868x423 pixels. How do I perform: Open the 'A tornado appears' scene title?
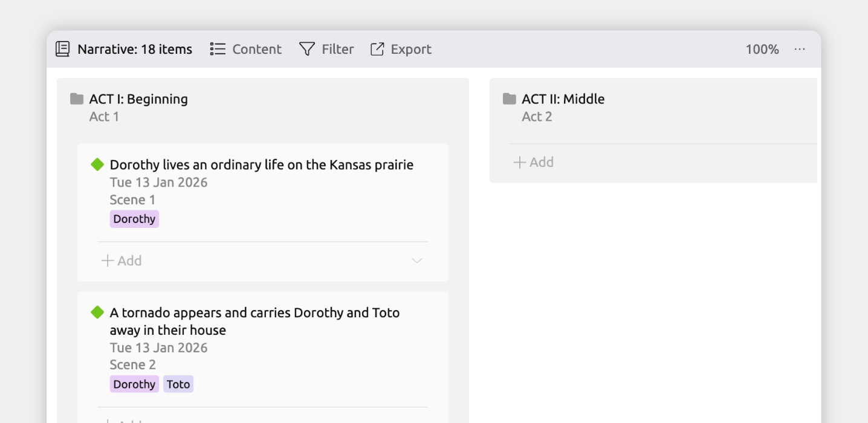(254, 321)
